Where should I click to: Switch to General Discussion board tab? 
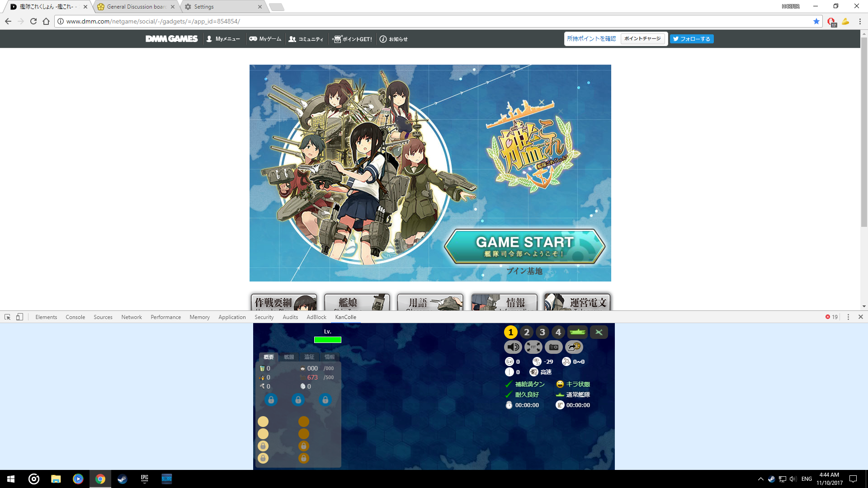136,7
